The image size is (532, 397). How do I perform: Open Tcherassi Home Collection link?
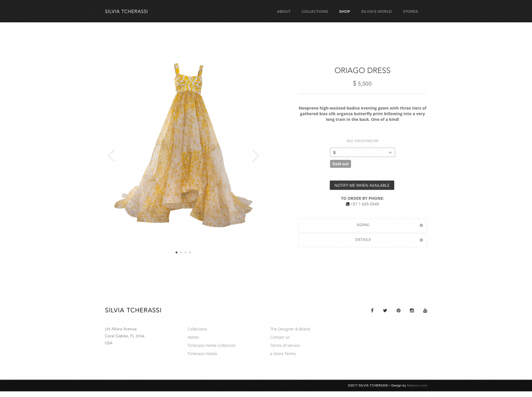point(211,345)
